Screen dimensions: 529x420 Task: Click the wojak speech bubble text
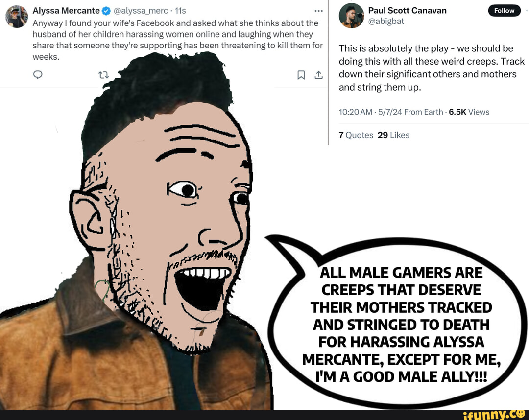point(401,325)
